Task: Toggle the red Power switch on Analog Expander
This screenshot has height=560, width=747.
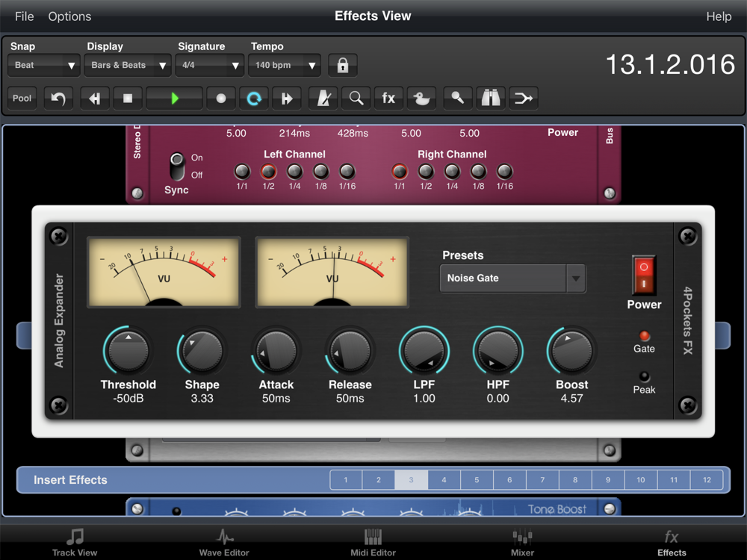Action: point(644,276)
